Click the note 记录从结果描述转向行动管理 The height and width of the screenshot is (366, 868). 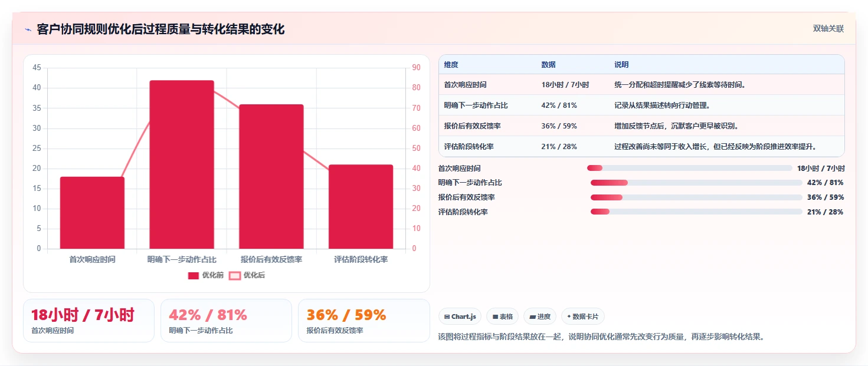tap(662, 105)
